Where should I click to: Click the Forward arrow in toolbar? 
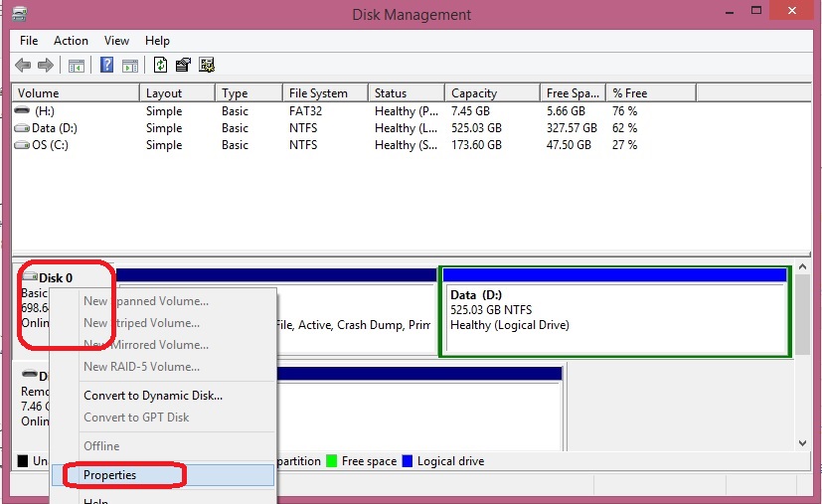45,66
